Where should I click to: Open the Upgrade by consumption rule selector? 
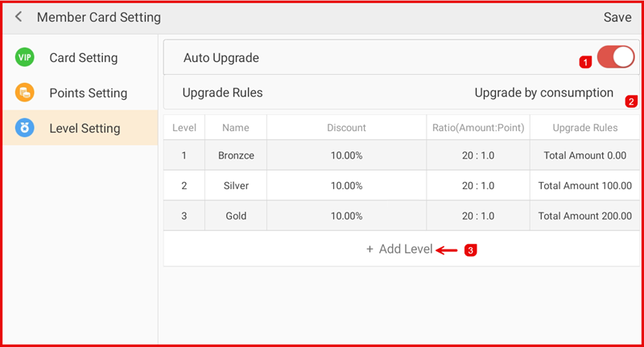(543, 93)
